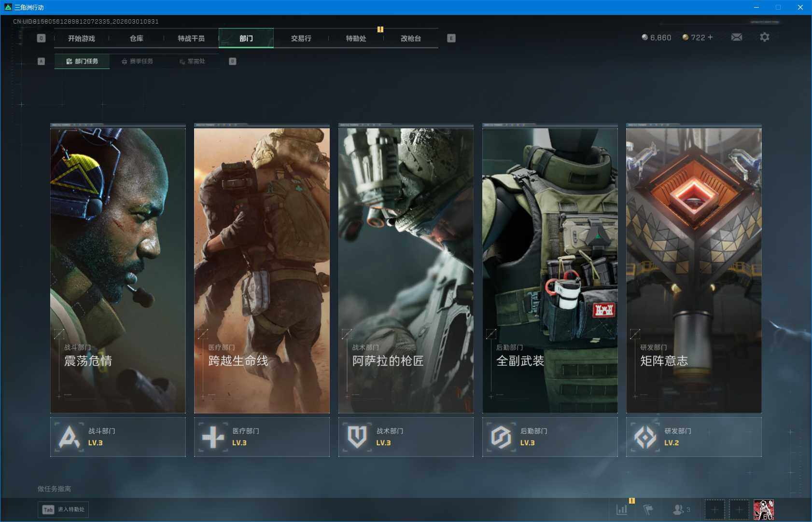
Task: Open the friends list icon
Action: click(x=680, y=509)
